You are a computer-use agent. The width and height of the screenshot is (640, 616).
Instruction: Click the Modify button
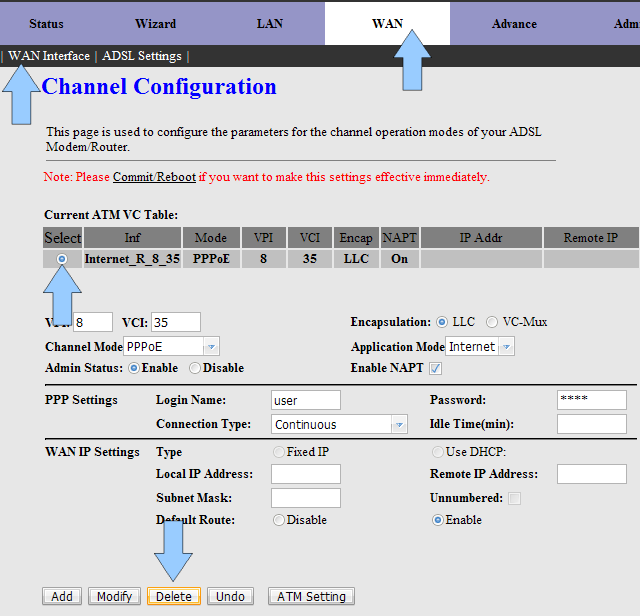[114, 596]
